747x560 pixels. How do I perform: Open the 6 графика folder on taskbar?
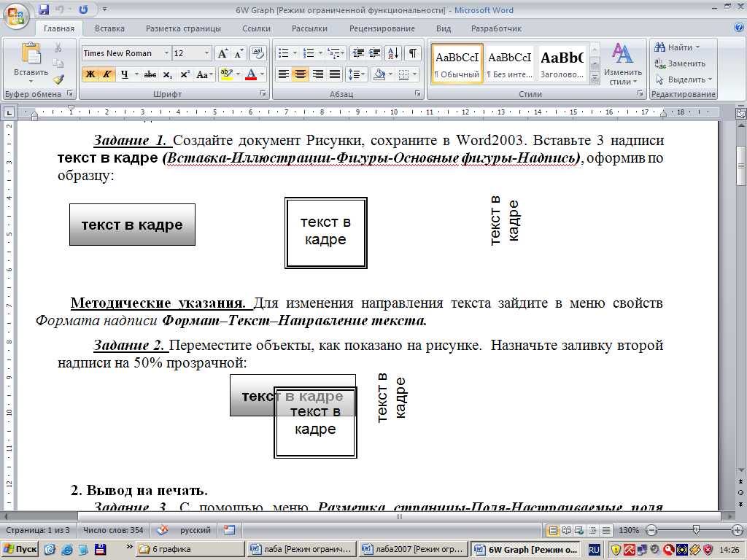(190, 549)
